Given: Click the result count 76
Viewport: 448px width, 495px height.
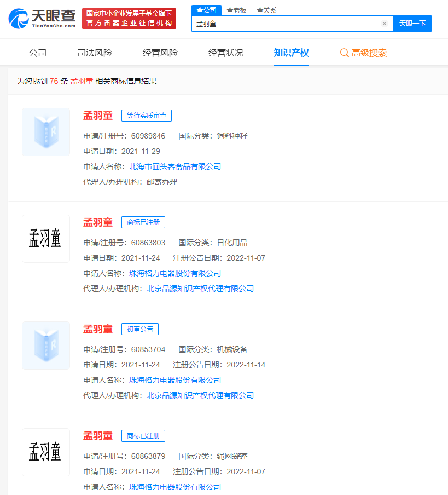Looking at the screenshot, I should pos(54,81).
